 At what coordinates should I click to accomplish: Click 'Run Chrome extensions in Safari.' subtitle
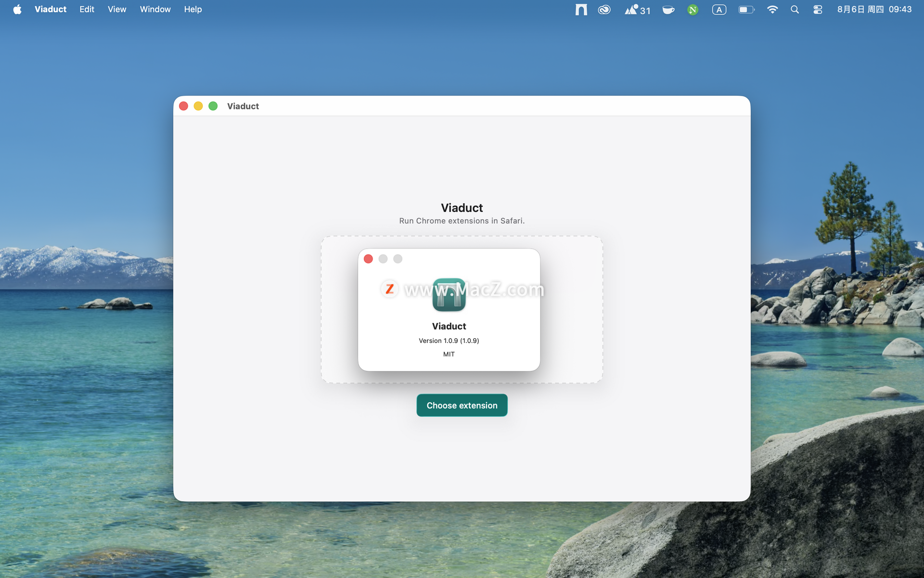pos(462,221)
